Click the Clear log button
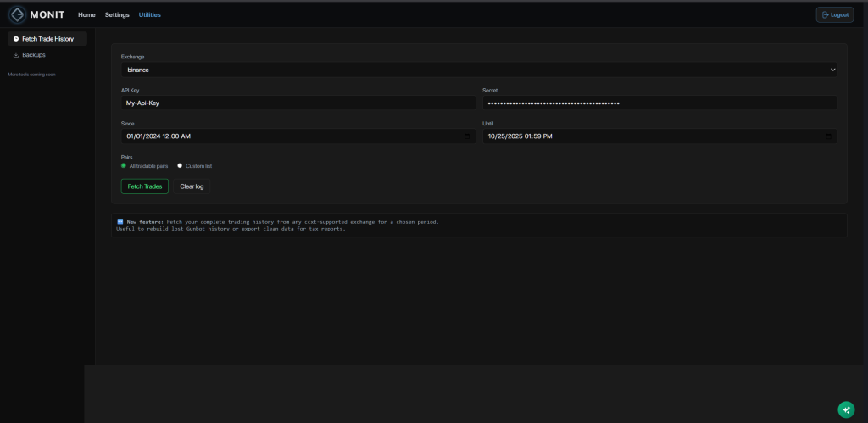868x423 pixels. (192, 186)
